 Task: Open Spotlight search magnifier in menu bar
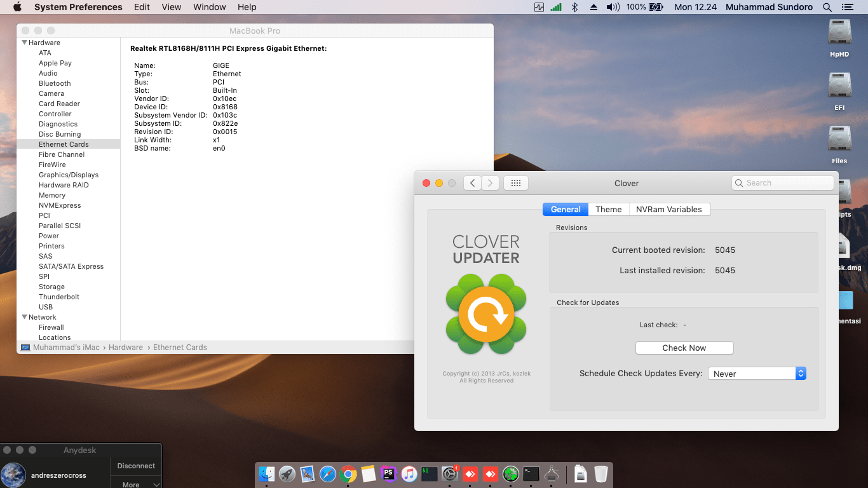827,7
